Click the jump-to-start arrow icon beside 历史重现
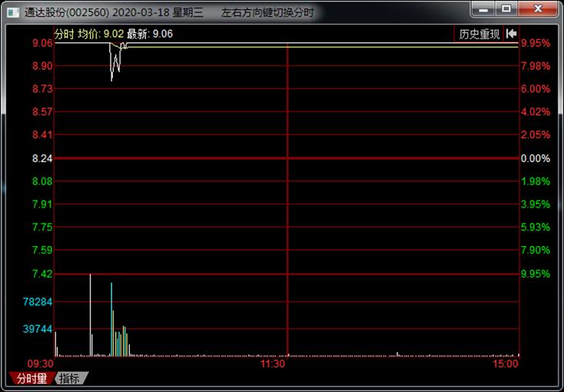 click(512, 34)
